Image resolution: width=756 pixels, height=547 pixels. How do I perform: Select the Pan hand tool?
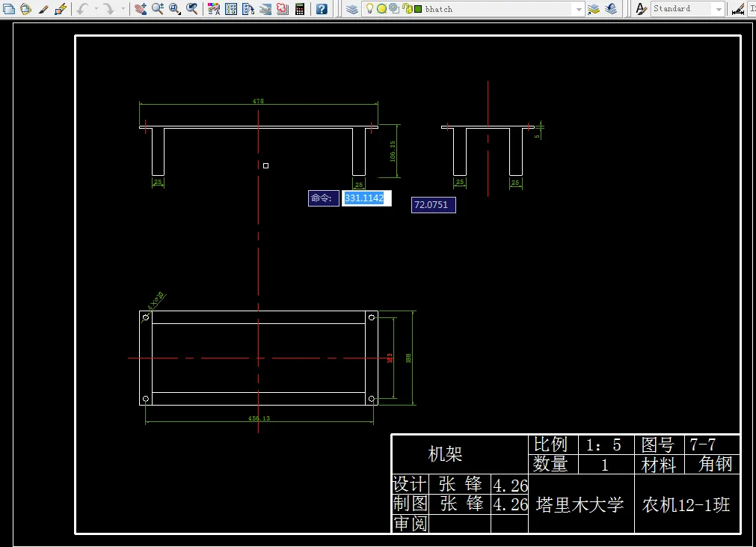141,9
